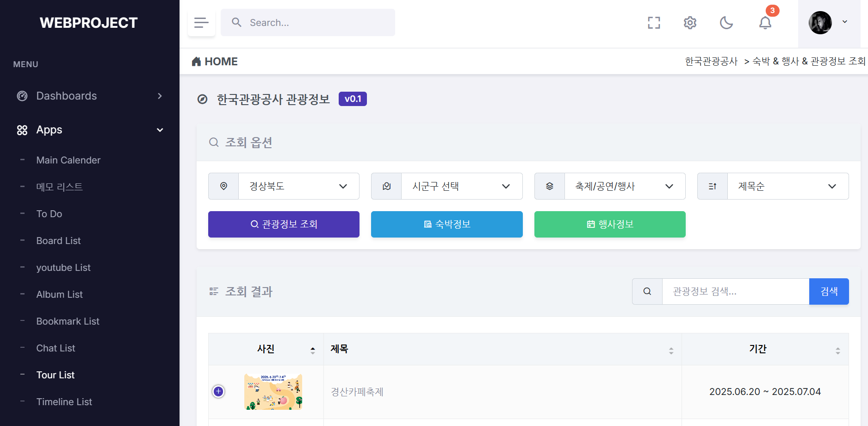Open the notification bell icon
The height and width of the screenshot is (426, 868).
pos(765,23)
